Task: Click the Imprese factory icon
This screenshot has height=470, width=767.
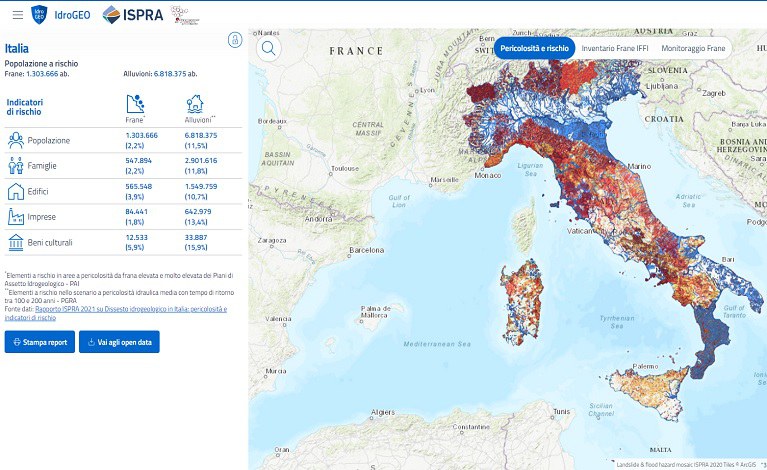Action: 15,216
